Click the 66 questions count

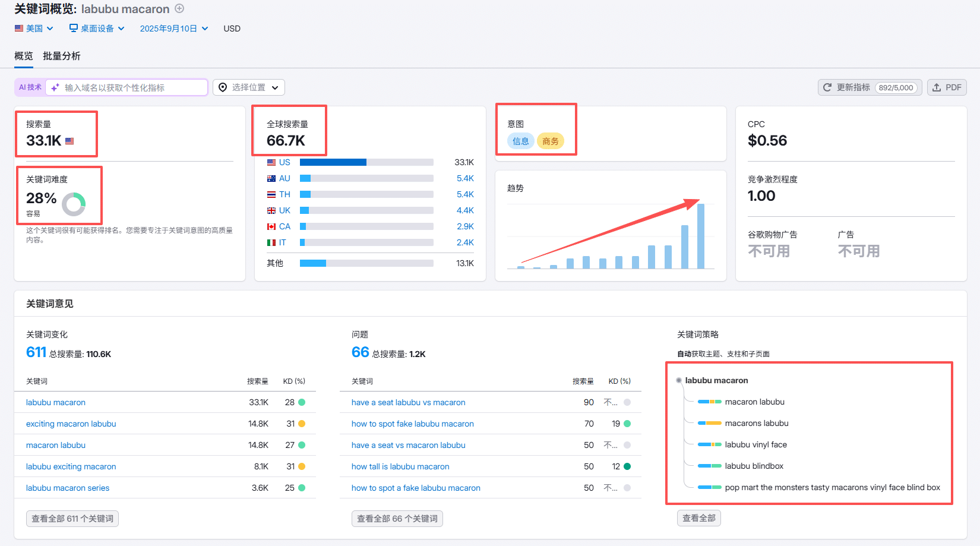pyautogui.click(x=361, y=352)
